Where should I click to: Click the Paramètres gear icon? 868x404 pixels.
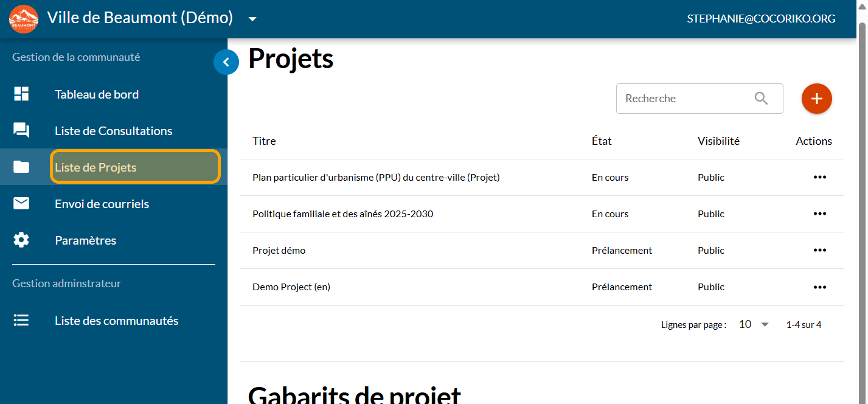coord(21,240)
